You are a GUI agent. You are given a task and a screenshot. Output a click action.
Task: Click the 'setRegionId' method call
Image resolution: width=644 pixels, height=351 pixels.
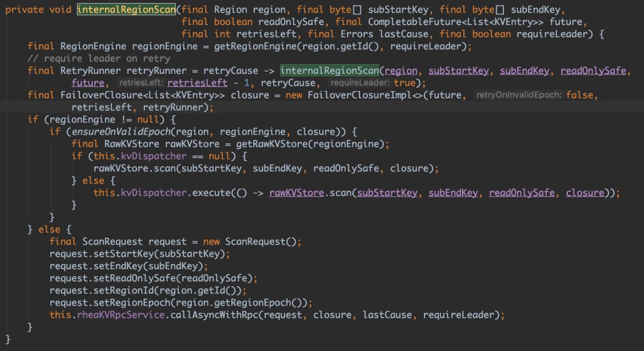(x=123, y=291)
